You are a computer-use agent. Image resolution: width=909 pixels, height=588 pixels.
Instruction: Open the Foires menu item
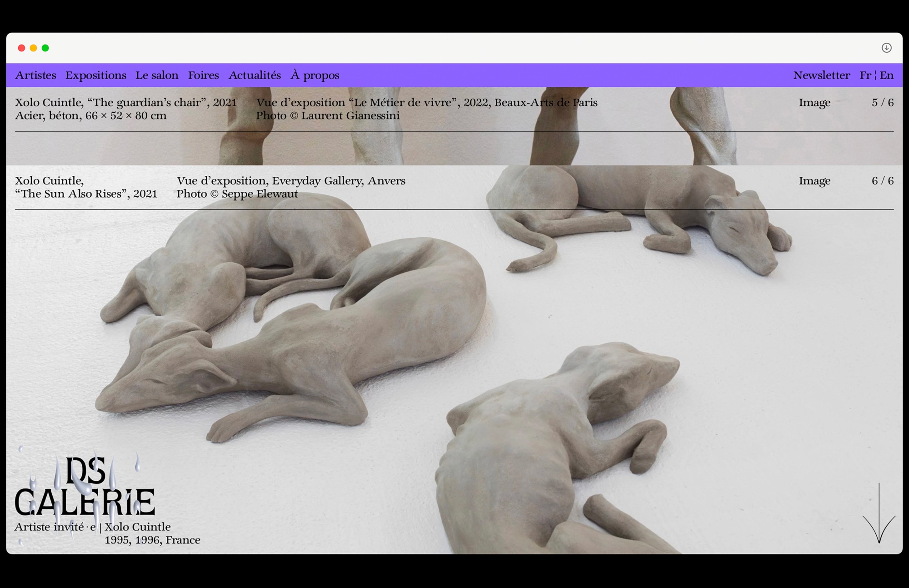[203, 75]
